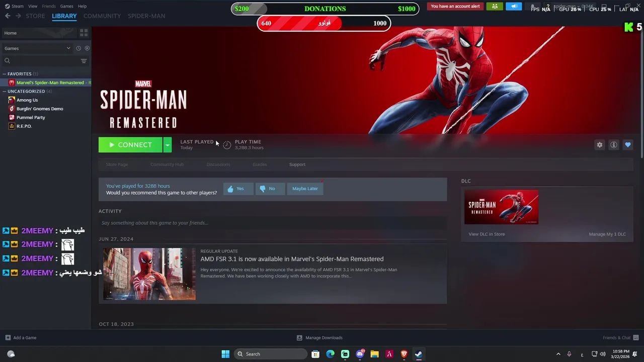Select R.E.P.O. in library list
This screenshot has width=644, height=362.
24,126
